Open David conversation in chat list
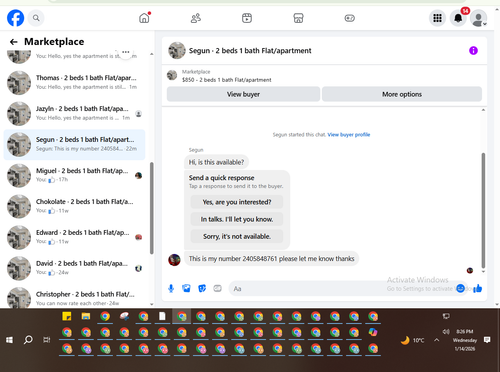 pos(74,268)
